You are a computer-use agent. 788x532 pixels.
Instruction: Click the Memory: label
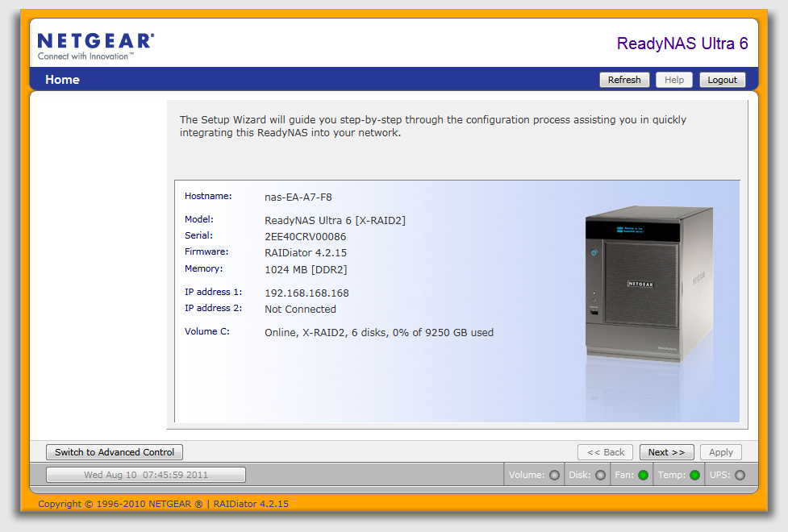pyautogui.click(x=203, y=268)
